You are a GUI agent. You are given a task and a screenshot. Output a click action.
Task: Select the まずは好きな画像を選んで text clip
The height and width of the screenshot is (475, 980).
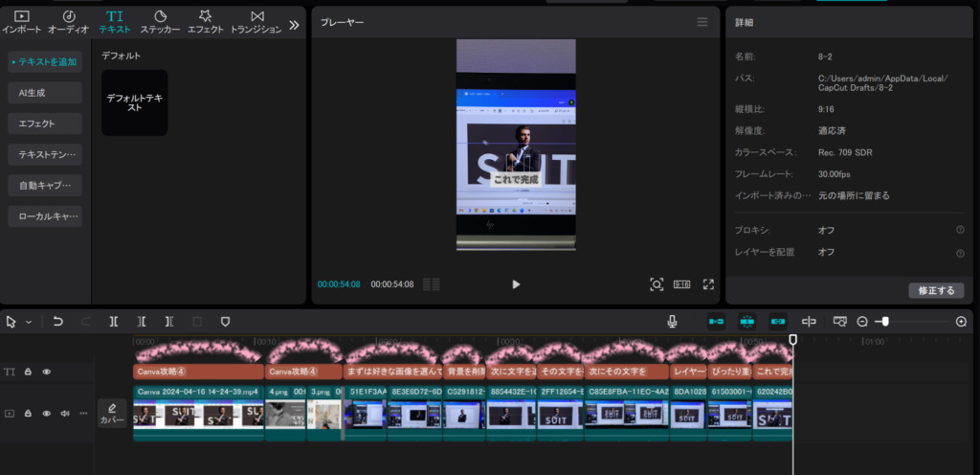coord(393,372)
